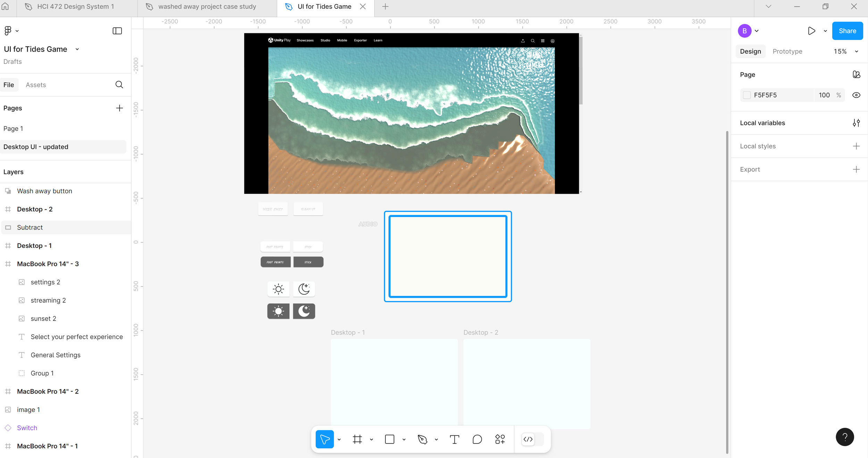Select the Pen tool

pyautogui.click(x=422, y=439)
